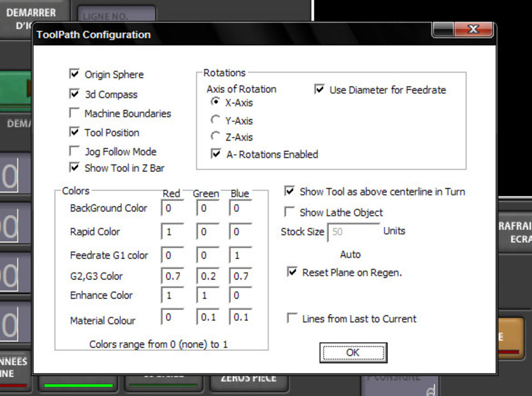Enable the Show Lathe Object checkbox
The height and width of the screenshot is (396, 532).
[x=290, y=212]
